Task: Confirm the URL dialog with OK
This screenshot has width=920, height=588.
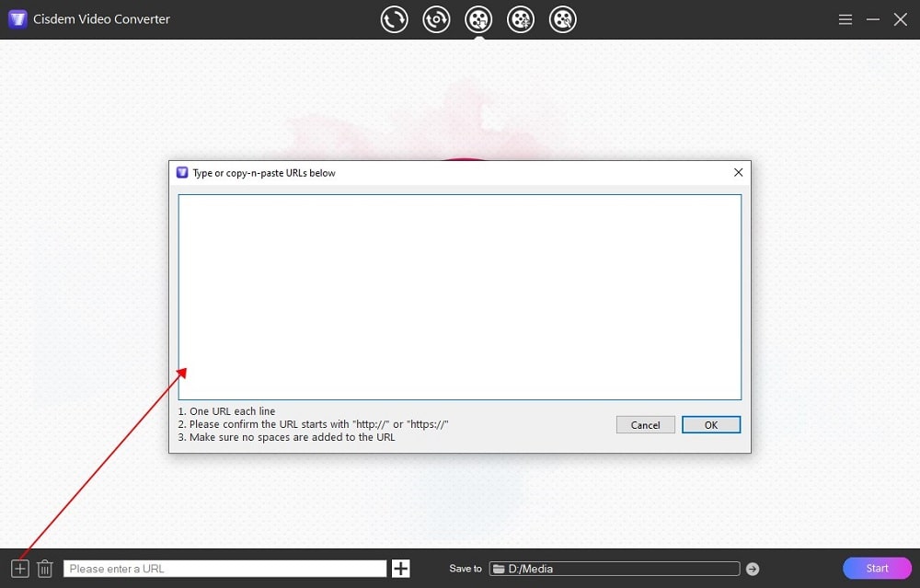Action: pyautogui.click(x=710, y=424)
